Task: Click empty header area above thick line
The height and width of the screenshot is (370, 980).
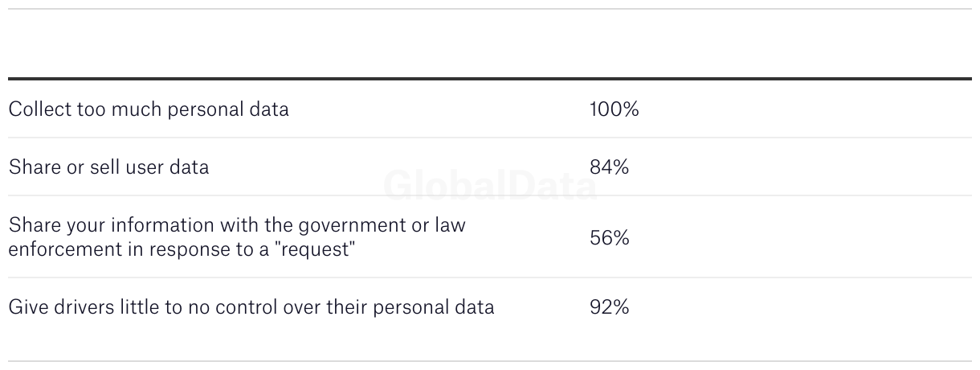Action: coord(490,44)
